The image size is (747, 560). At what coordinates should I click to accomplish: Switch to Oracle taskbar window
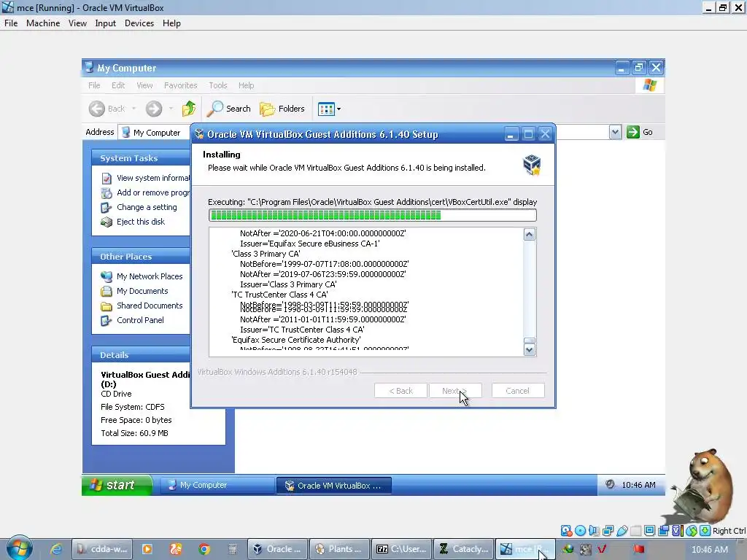[277, 549]
